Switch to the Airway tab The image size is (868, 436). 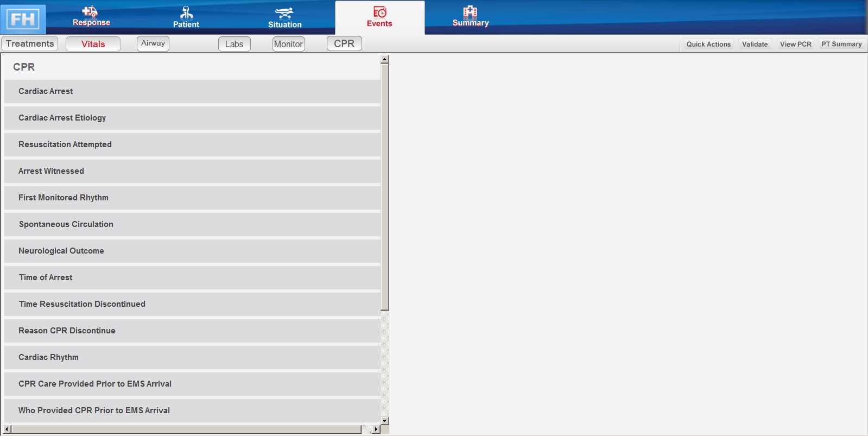153,43
